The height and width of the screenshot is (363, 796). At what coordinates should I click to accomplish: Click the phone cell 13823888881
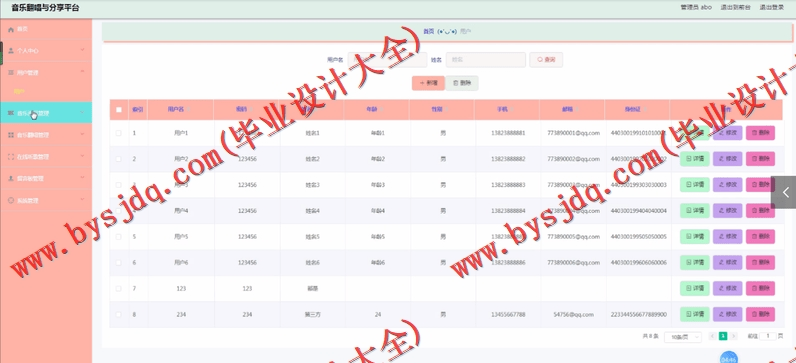coord(508,133)
